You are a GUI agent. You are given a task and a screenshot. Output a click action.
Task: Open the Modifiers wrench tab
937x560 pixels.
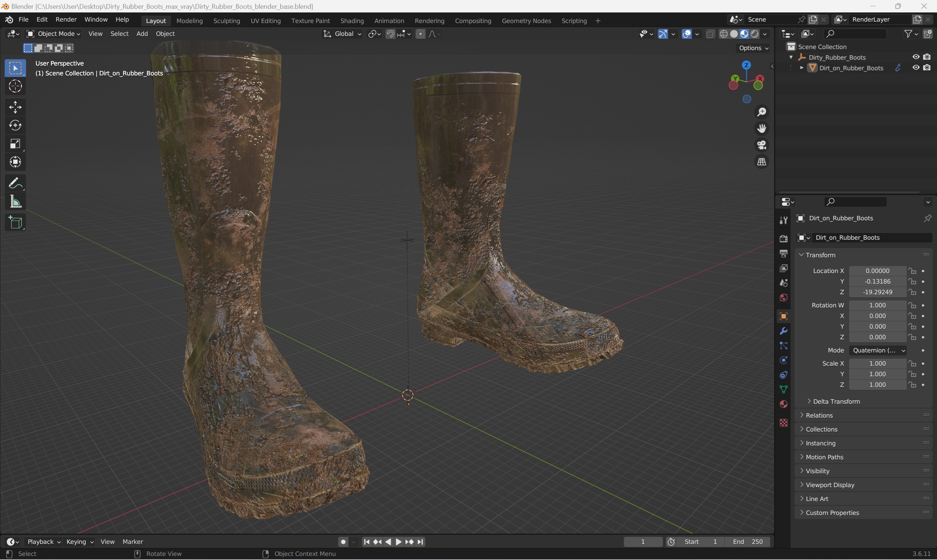[x=783, y=331]
